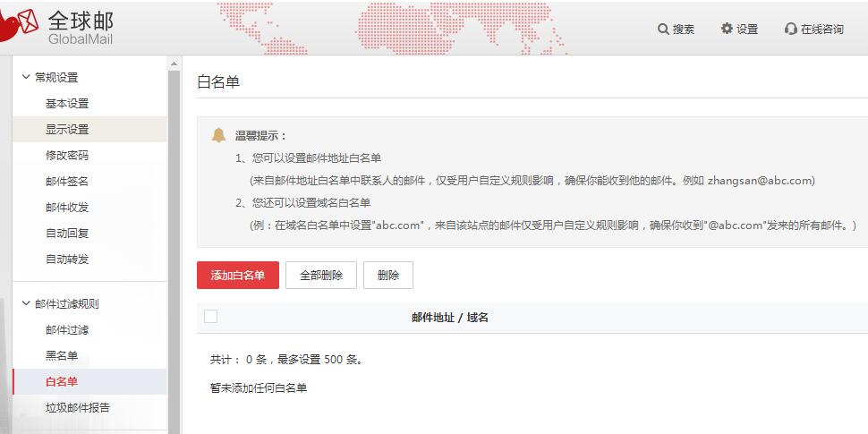This screenshot has width=868, height=434.
Task: Open 基本设置 in the sidebar
Action: [67, 104]
